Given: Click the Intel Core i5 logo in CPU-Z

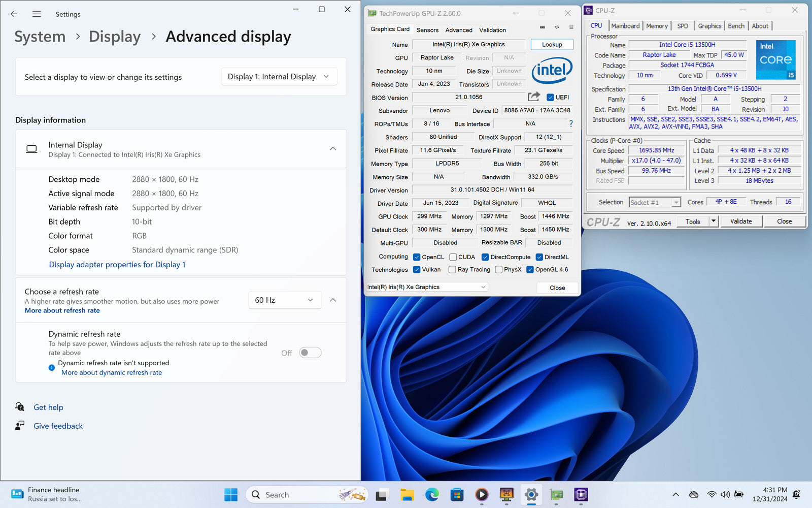Looking at the screenshot, I should coord(775,60).
